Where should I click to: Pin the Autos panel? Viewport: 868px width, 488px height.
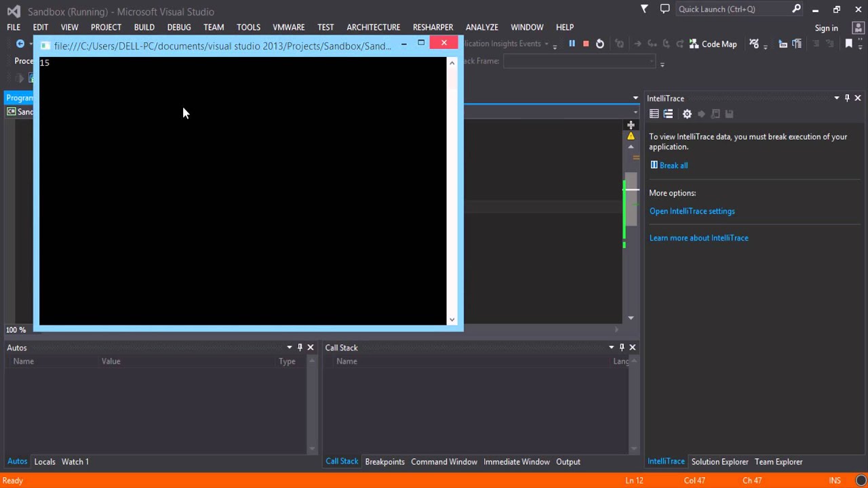tap(300, 347)
